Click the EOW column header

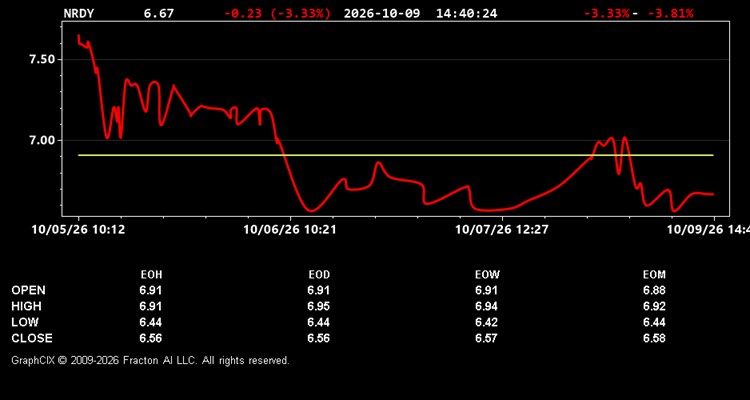(487, 275)
